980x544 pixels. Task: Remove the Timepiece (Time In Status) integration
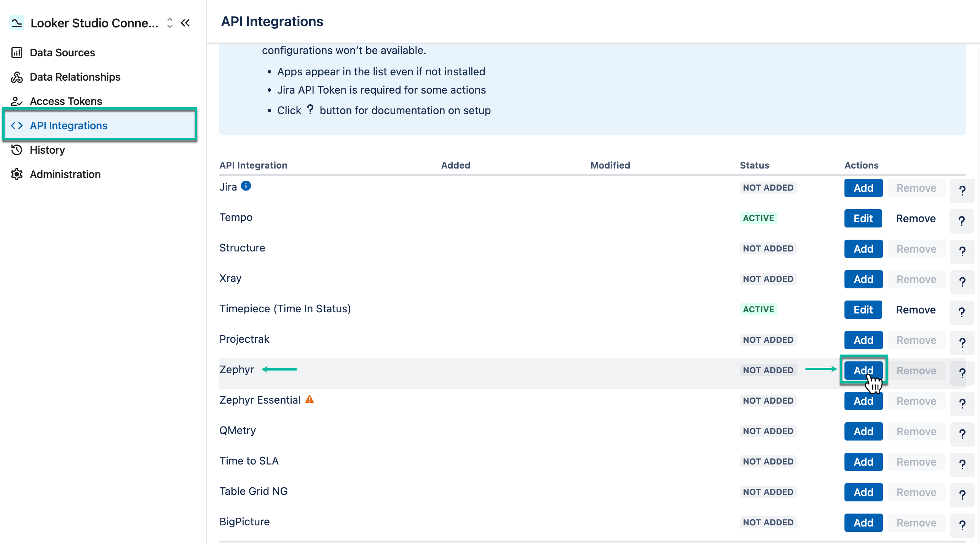tap(915, 309)
